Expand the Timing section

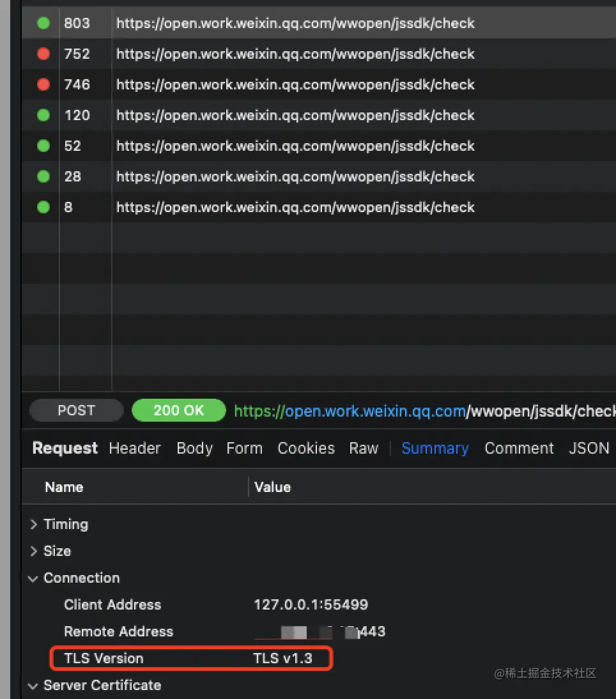(33, 524)
